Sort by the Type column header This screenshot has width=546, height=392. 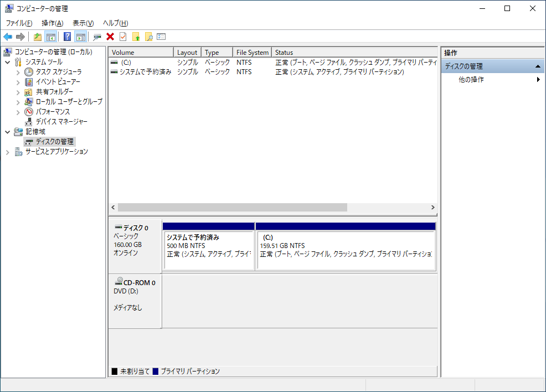(x=217, y=52)
